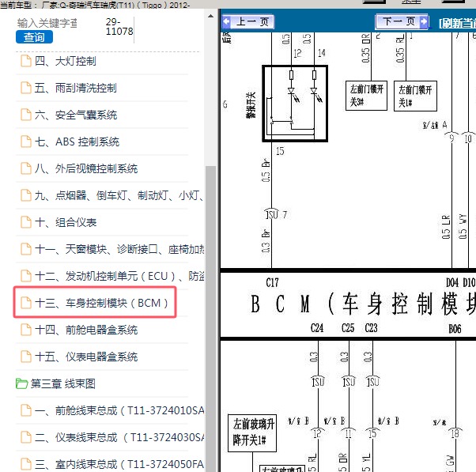Image resolution: width=476 pixels, height=472 pixels.
Task: Go to next page with 下一页
Action: coord(402,21)
